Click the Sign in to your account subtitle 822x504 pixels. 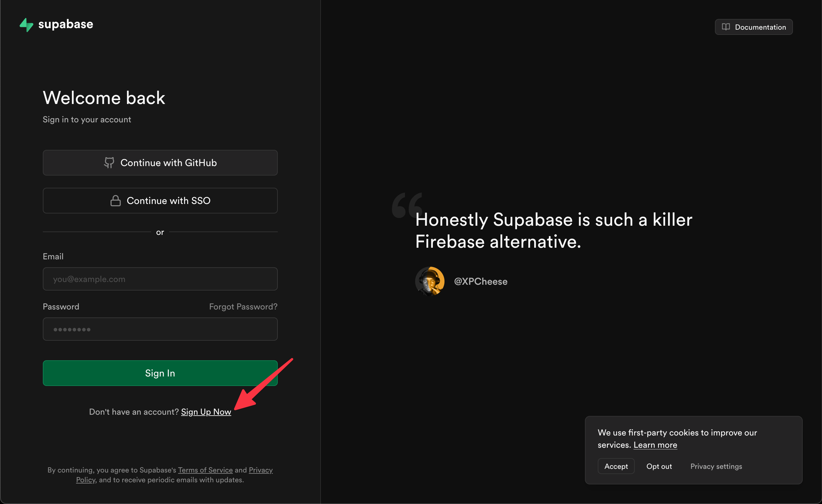click(87, 119)
